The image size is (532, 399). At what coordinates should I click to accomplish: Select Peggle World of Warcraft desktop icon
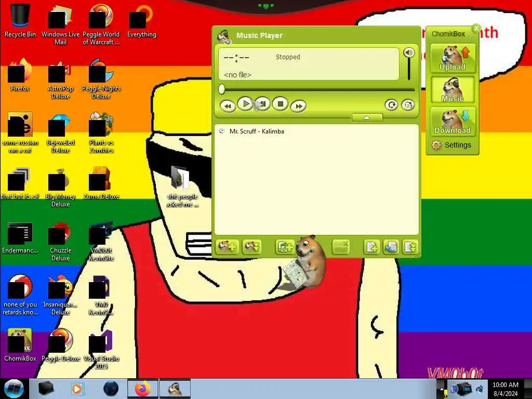(101, 24)
